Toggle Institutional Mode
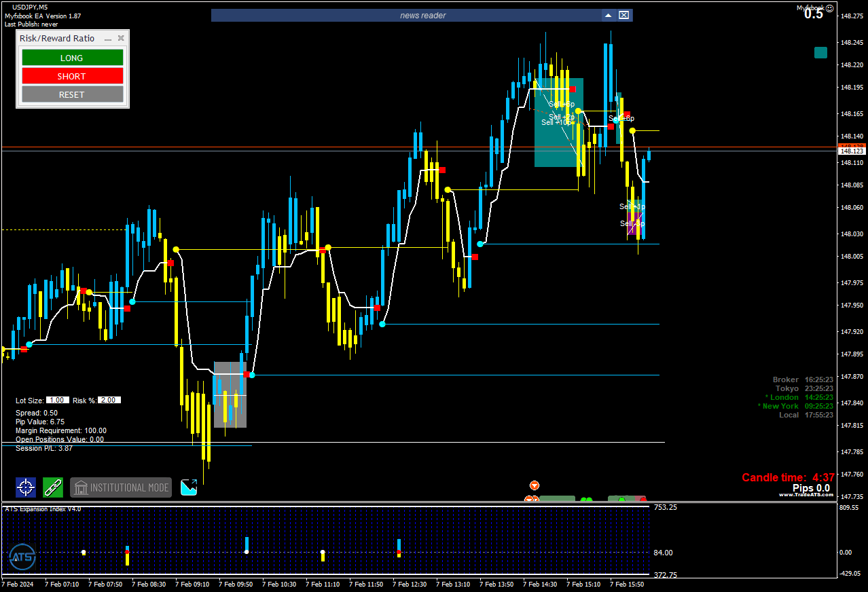The height and width of the screenshot is (592, 868). (x=121, y=487)
